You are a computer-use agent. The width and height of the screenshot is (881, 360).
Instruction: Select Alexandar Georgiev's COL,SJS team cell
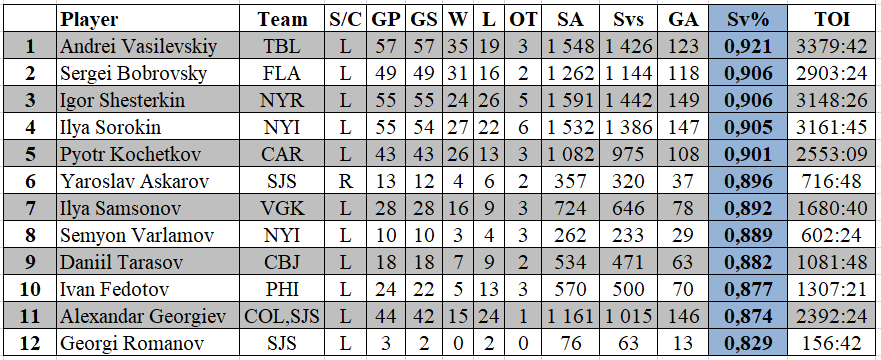282,316
